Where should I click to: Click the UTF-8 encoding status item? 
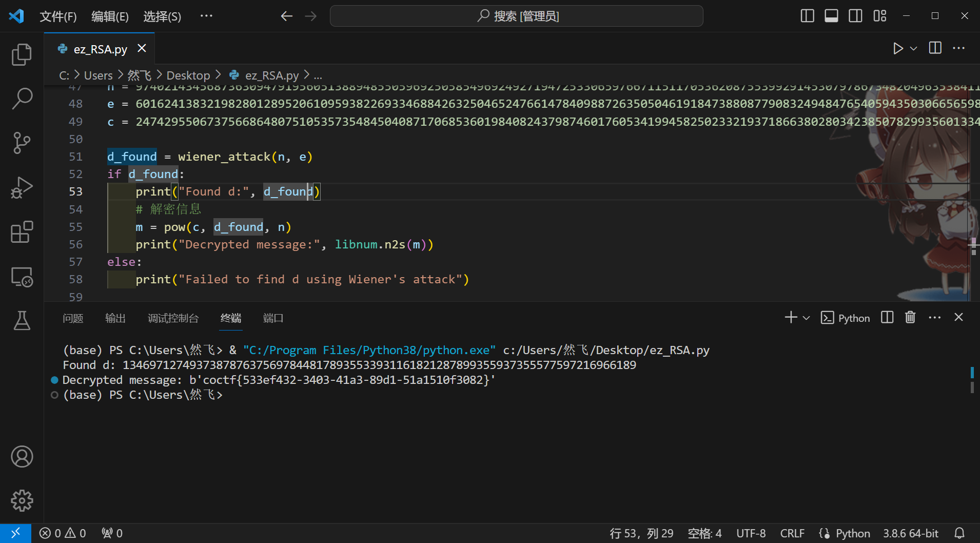(x=751, y=533)
